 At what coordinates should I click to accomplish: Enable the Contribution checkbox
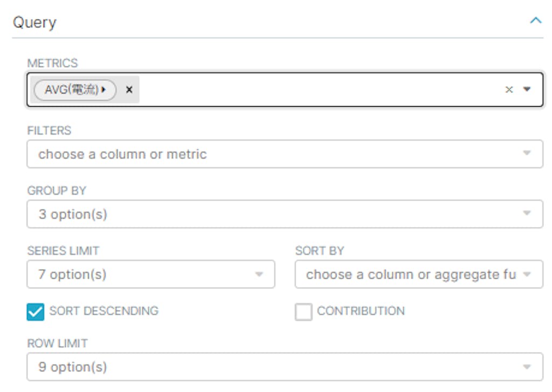[303, 312]
